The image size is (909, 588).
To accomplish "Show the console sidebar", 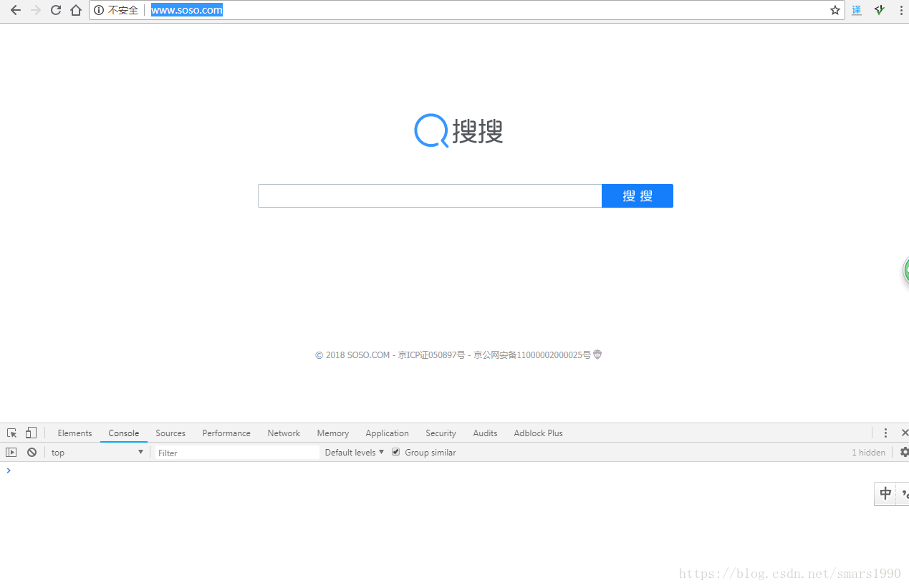I will pos(11,452).
